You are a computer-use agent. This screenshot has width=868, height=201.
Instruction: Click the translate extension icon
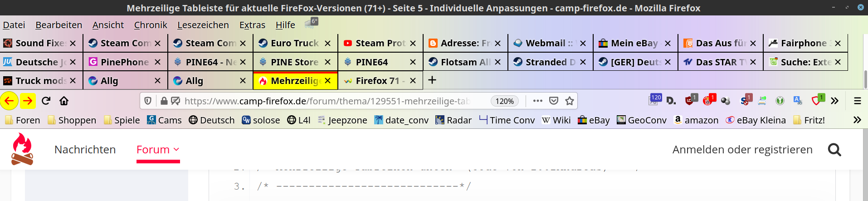798,100
